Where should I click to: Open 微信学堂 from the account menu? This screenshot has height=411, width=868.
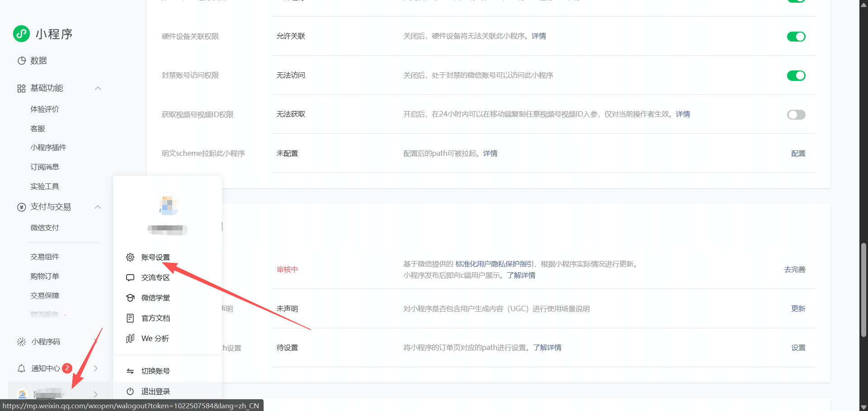(156, 297)
